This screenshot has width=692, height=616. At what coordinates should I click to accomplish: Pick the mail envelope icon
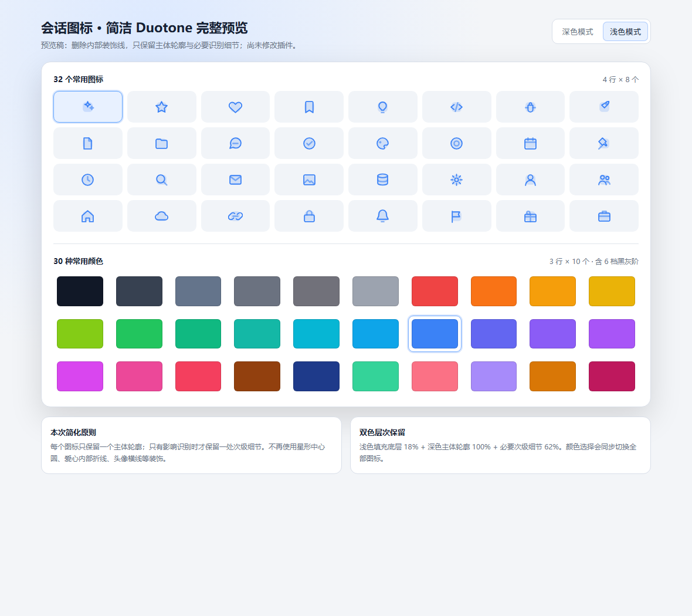(235, 180)
